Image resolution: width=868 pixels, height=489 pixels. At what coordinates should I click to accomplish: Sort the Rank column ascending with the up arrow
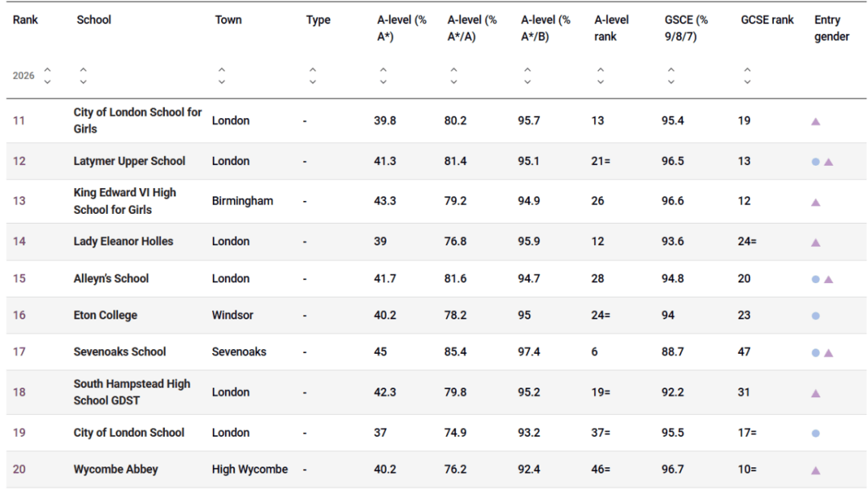pos(47,70)
